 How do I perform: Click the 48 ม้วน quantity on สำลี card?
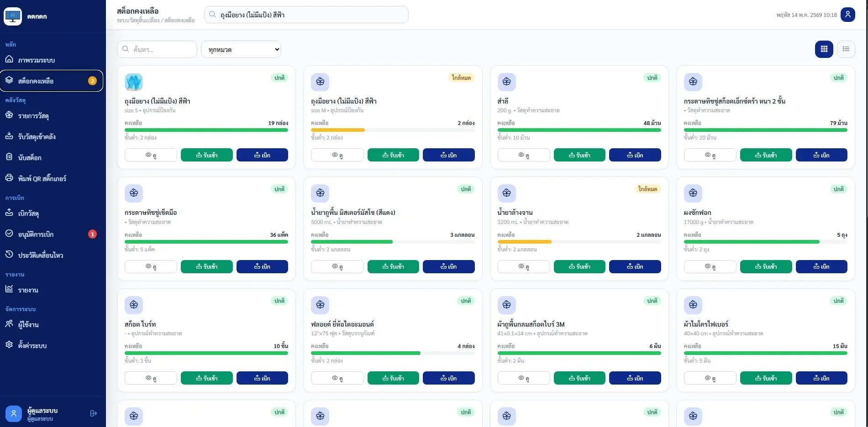pos(652,123)
